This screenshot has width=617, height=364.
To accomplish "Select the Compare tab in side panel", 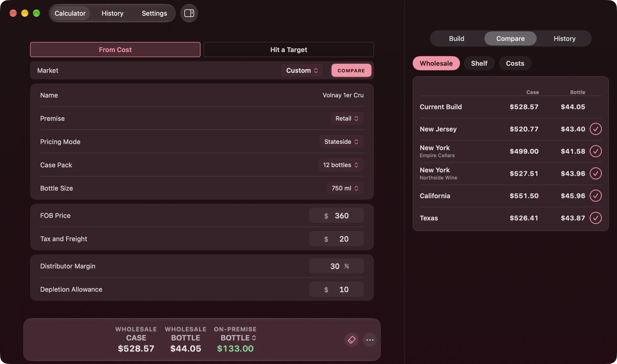I will 510,39.
